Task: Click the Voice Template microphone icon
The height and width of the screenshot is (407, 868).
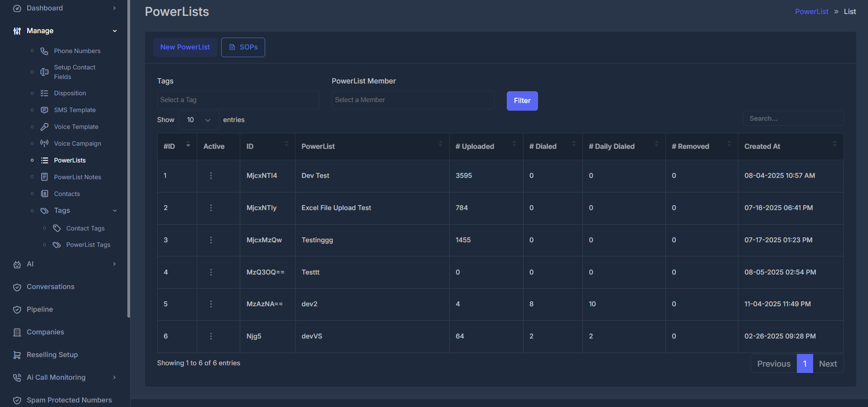Action: pyautogui.click(x=44, y=127)
